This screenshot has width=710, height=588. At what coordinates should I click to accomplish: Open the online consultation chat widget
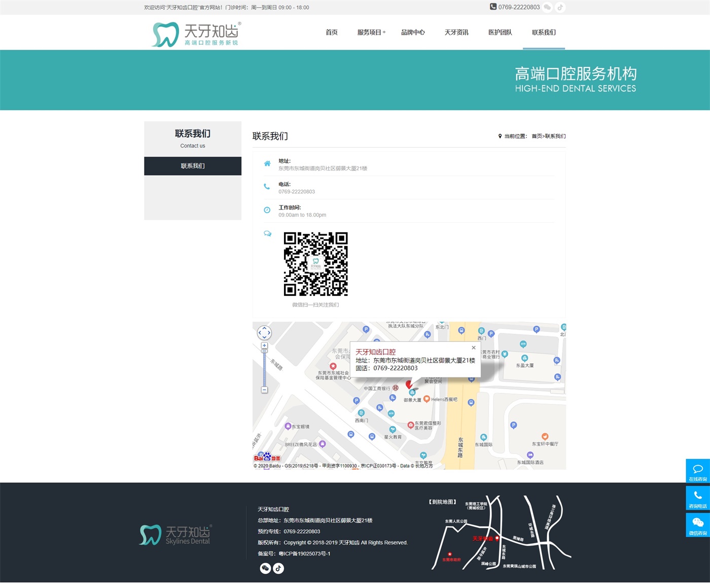click(x=698, y=472)
